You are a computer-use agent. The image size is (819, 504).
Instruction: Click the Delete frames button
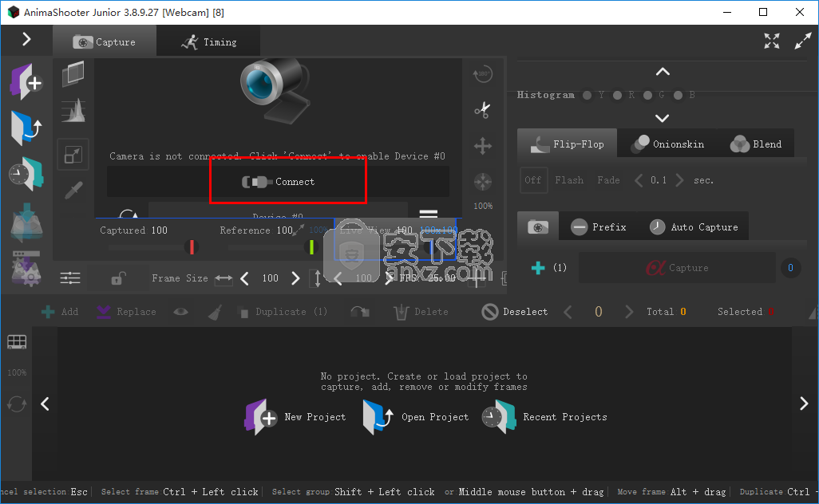(421, 312)
